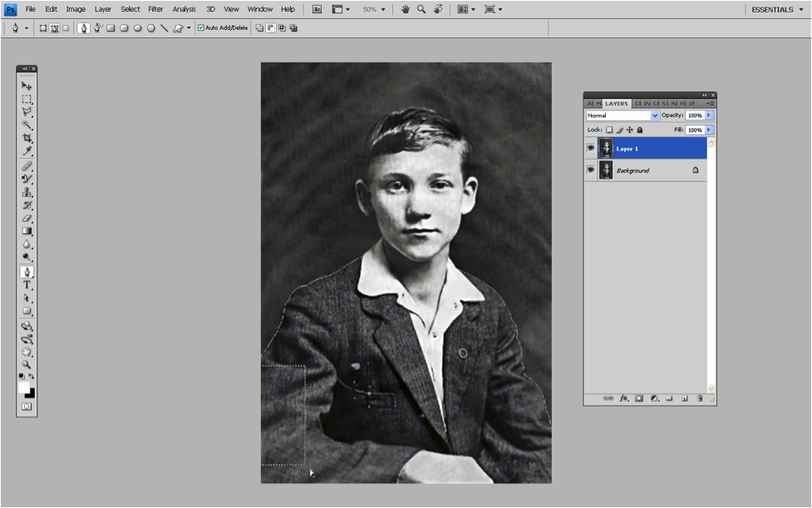Delete layer using the trash icon
Image resolution: width=812 pixels, height=508 pixels.
(699, 399)
